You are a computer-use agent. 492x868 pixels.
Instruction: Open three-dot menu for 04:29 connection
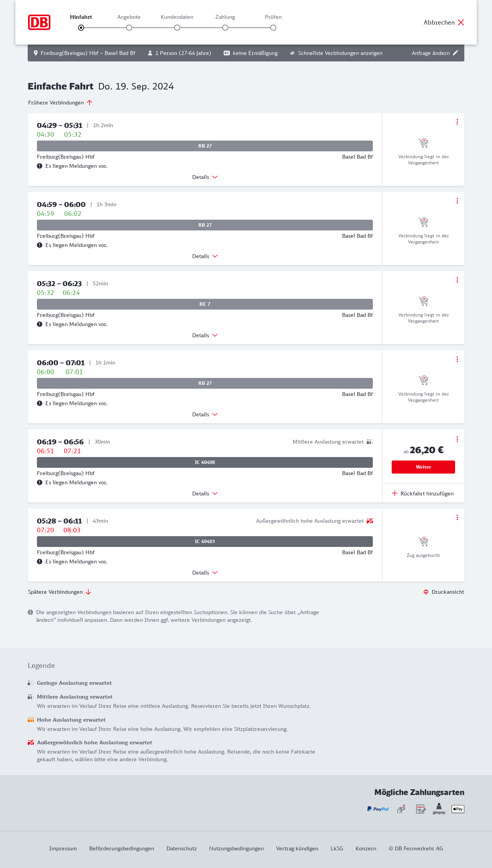pos(457,122)
